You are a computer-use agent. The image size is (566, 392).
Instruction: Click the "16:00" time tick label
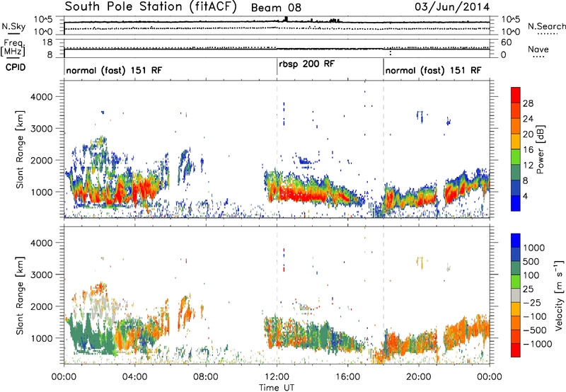(347, 377)
